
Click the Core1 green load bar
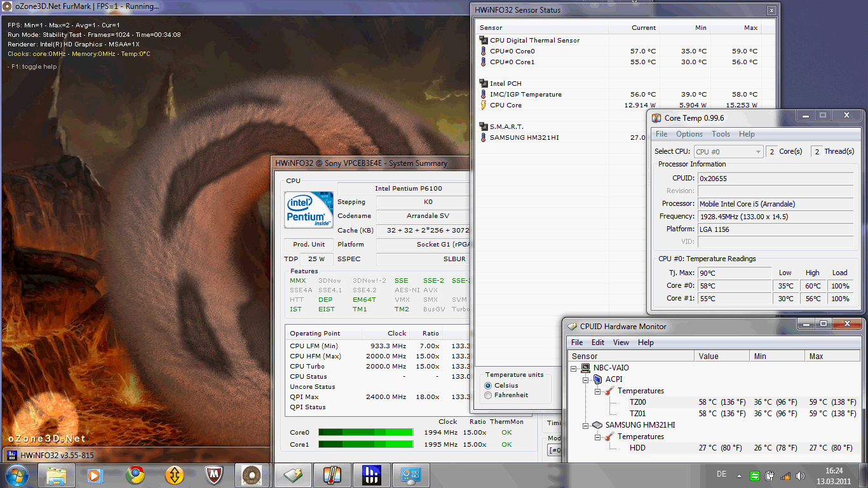(x=365, y=445)
